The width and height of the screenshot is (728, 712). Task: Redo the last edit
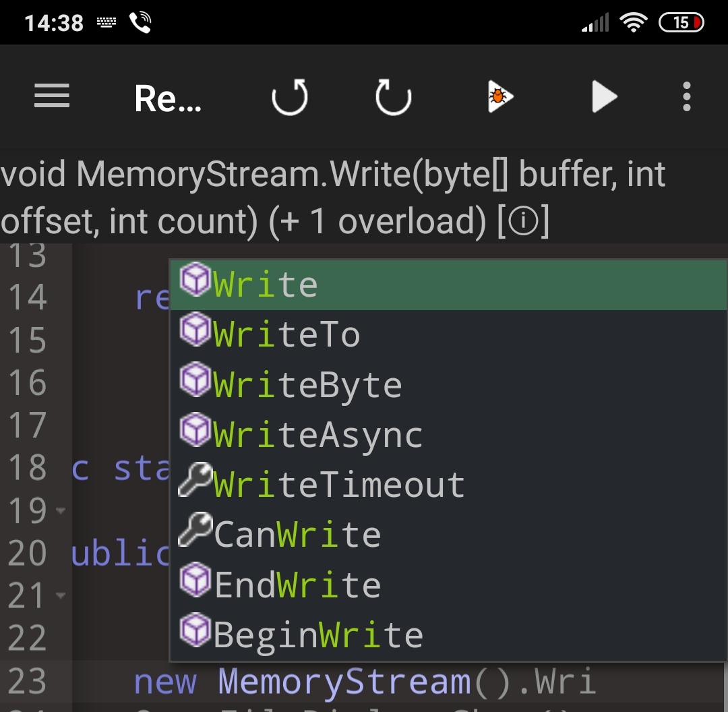pos(393,96)
